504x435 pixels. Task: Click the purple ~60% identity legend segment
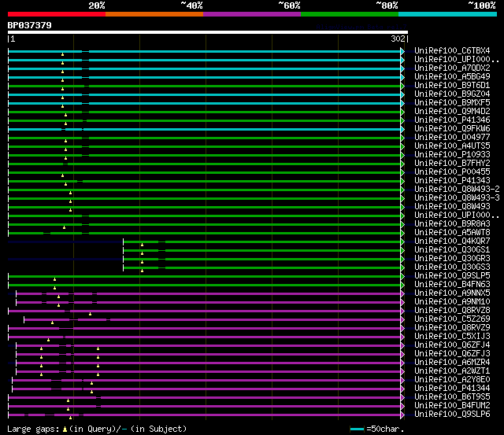[252, 14]
